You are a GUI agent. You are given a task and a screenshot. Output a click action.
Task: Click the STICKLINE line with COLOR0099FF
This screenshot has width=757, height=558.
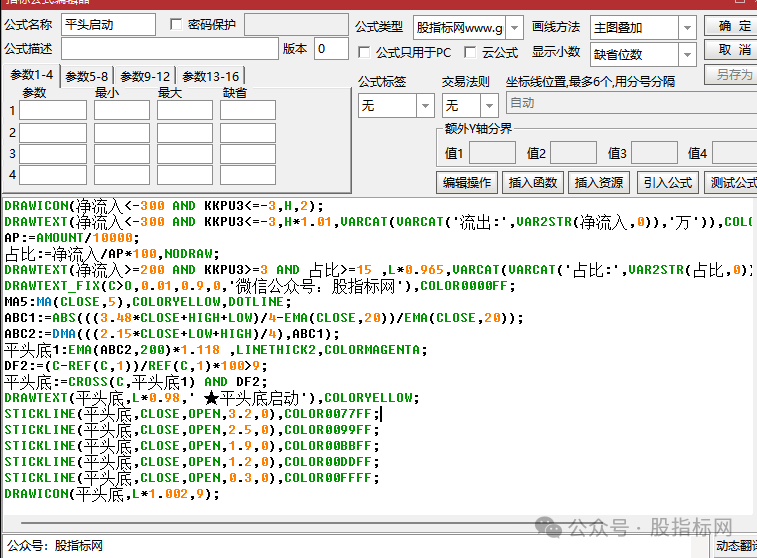click(192, 430)
